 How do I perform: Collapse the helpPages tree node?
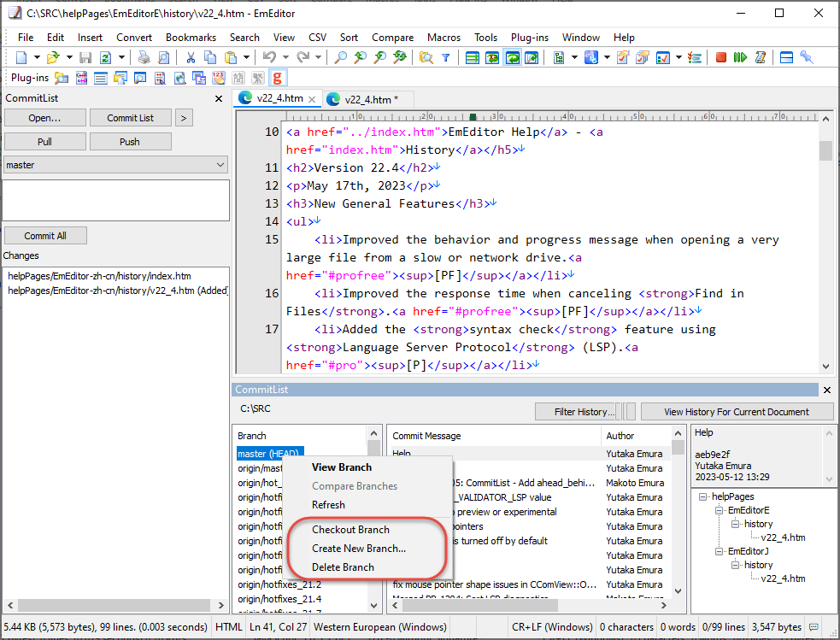click(x=703, y=497)
